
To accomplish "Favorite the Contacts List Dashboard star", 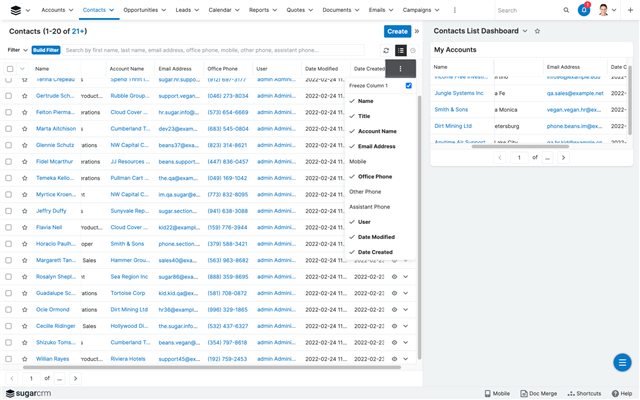I will pos(537,31).
